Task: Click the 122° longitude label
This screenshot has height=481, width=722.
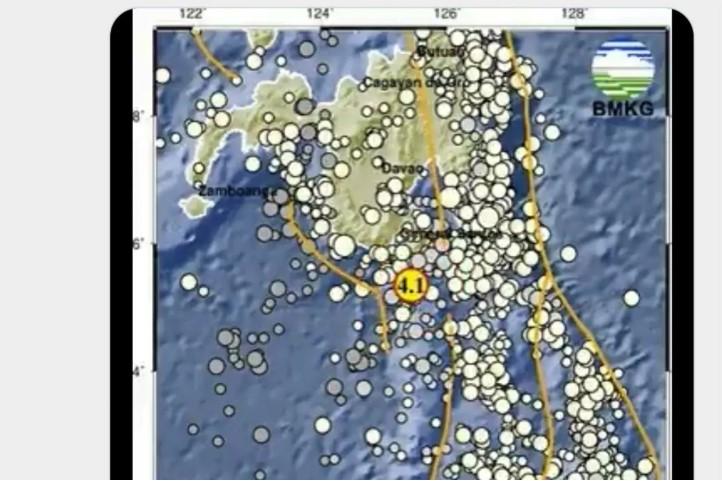Action: pyautogui.click(x=192, y=14)
